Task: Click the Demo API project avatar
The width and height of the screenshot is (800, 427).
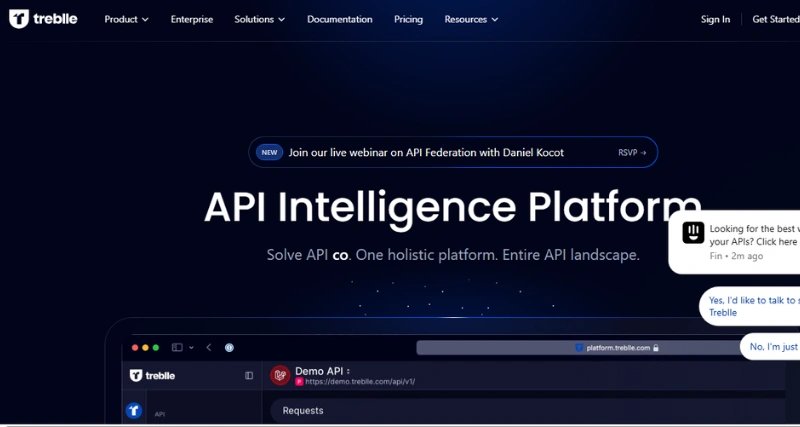Action: 280,375
